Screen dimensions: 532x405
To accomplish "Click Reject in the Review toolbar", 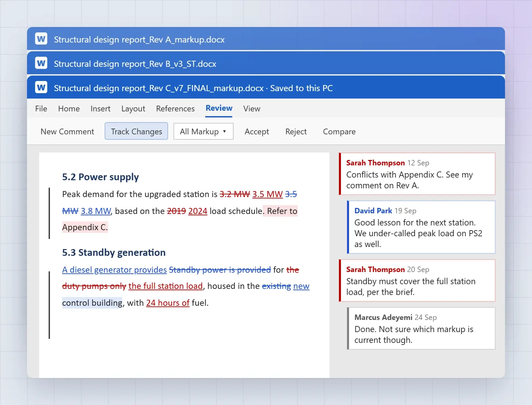I will tap(296, 131).
